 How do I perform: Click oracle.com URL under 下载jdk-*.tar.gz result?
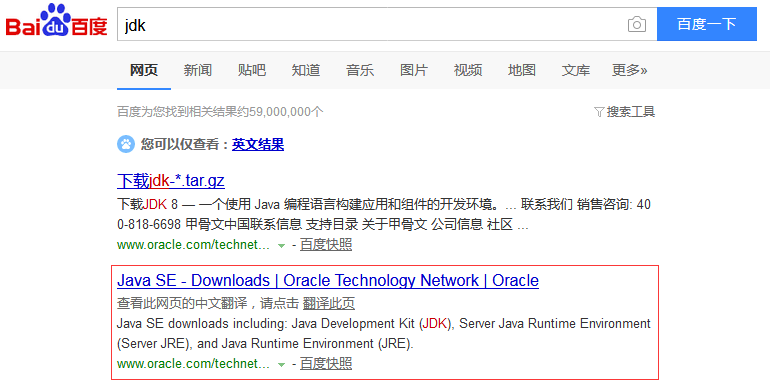click(x=193, y=245)
